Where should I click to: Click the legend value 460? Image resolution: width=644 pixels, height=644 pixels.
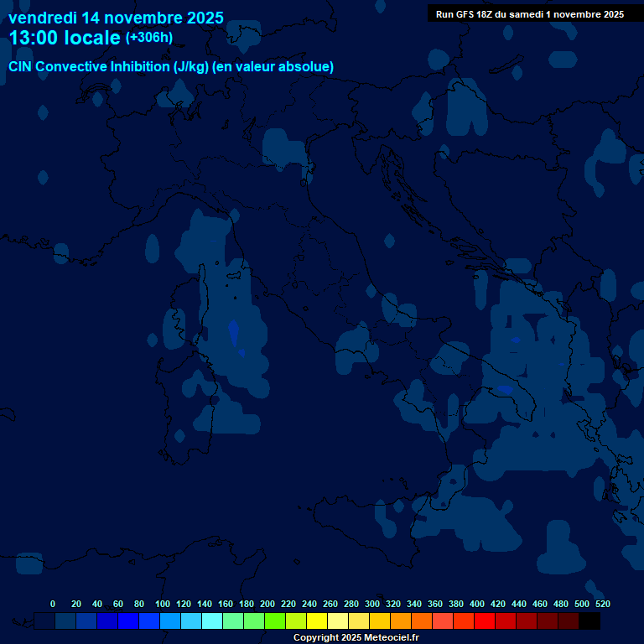(540, 604)
